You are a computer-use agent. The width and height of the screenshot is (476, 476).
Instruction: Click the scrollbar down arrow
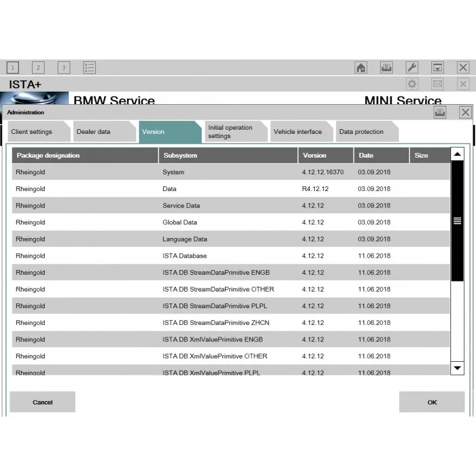pos(458,368)
